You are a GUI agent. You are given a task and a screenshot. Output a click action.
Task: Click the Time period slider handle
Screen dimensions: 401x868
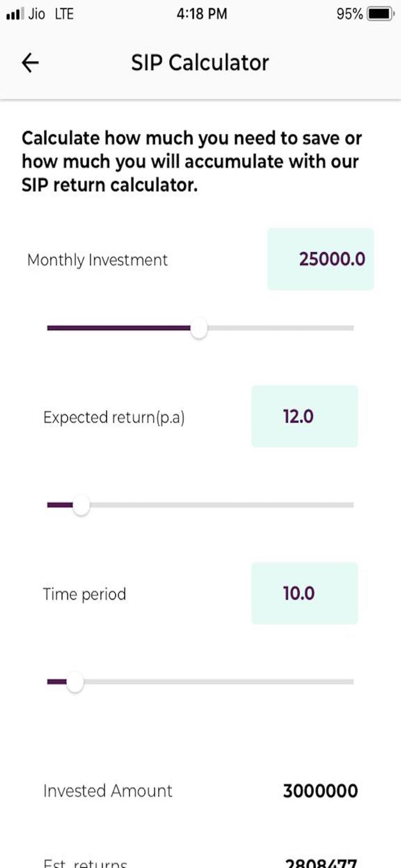(74, 682)
